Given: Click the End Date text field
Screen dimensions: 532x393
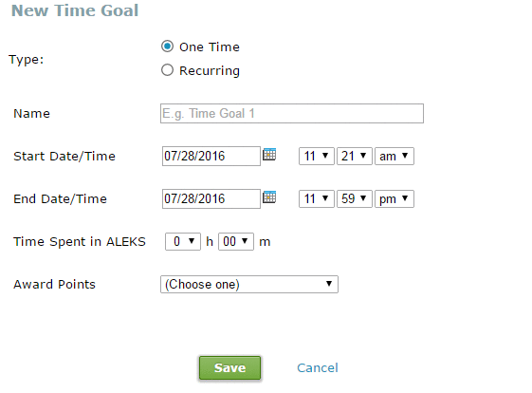Looking at the screenshot, I should [x=211, y=198].
